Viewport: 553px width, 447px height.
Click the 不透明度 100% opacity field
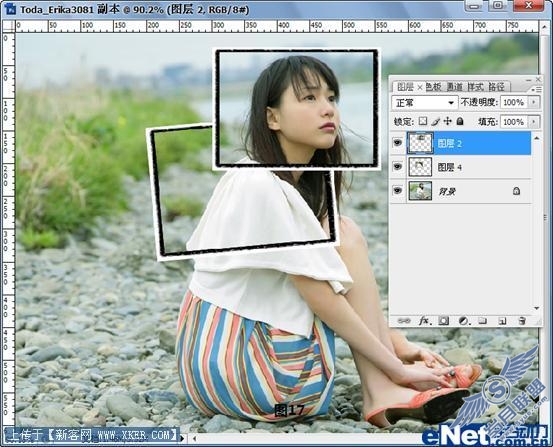pos(514,102)
